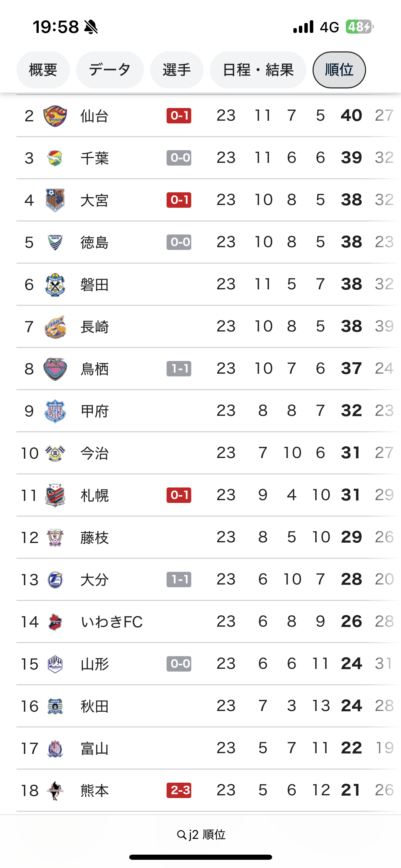Tap the Sapporo (札幌) team crest
This screenshot has height=868, width=401.
[55, 495]
